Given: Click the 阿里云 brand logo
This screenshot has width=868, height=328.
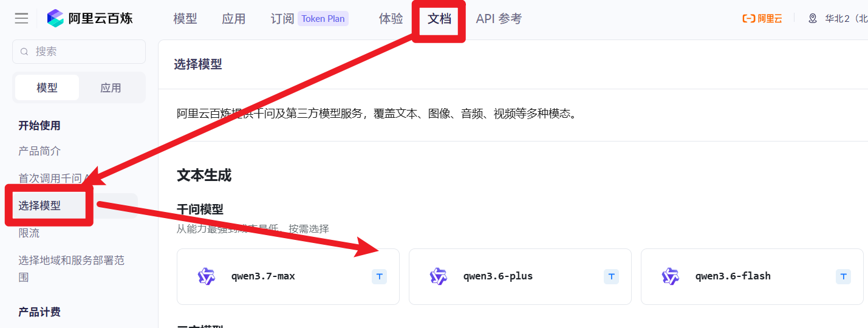Looking at the screenshot, I should (x=762, y=18).
